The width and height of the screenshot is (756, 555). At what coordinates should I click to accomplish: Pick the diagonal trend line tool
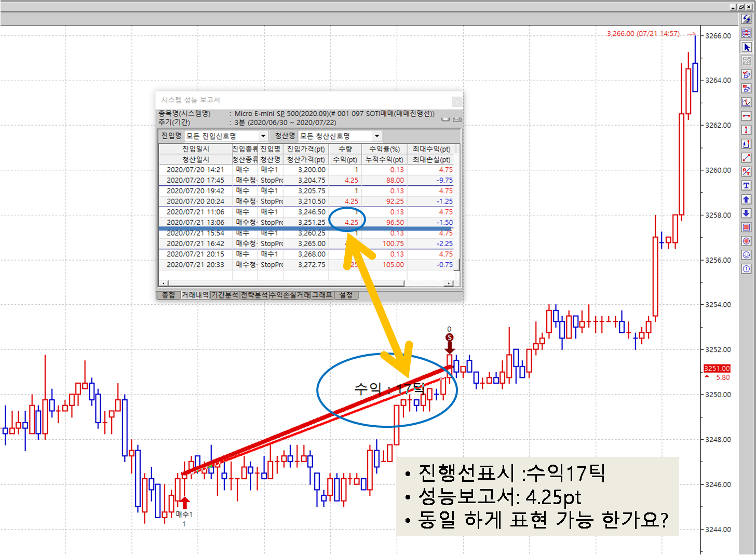(x=746, y=158)
